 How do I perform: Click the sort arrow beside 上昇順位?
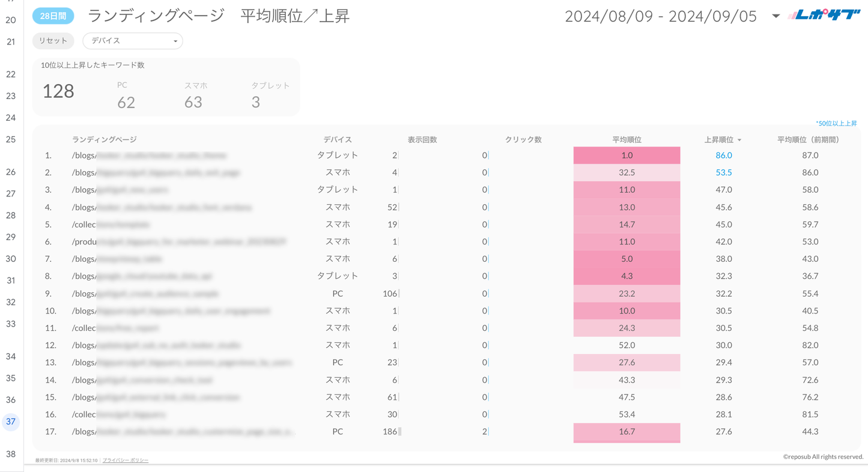739,140
